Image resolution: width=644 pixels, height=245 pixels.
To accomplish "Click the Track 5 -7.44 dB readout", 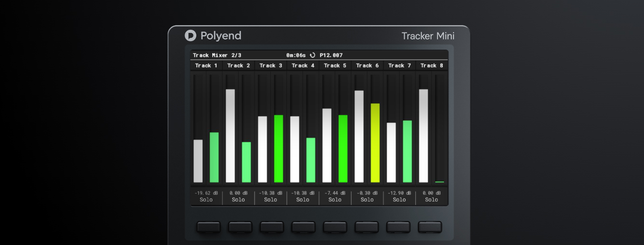I will click(x=335, y=193).
